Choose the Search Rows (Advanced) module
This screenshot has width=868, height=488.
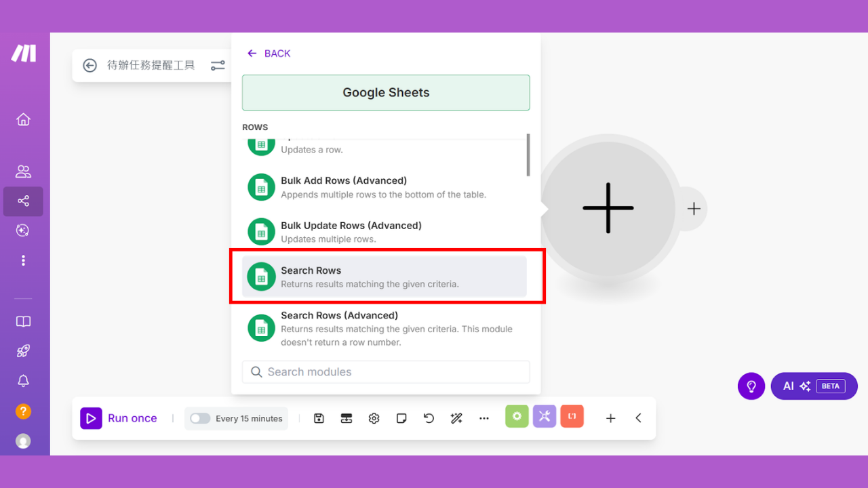(384, 329)
